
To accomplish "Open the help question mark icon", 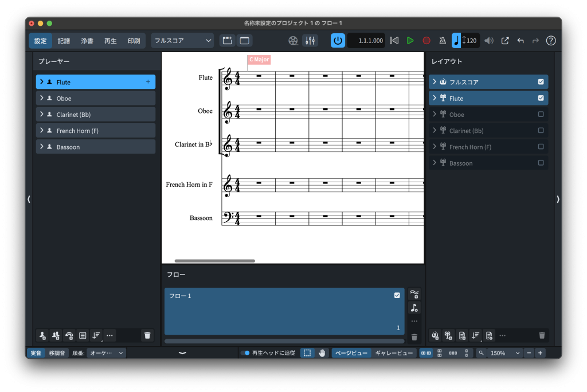I will coord(551,41).
